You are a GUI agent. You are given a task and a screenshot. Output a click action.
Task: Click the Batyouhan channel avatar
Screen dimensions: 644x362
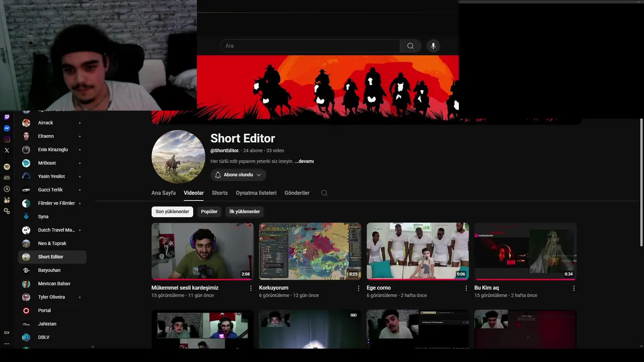point(26,270)
